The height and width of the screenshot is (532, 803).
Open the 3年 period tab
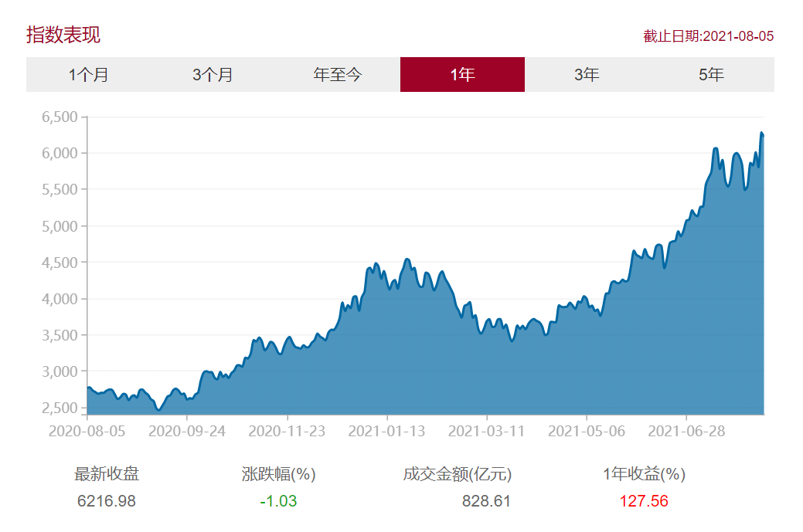(x=587, y=75)
